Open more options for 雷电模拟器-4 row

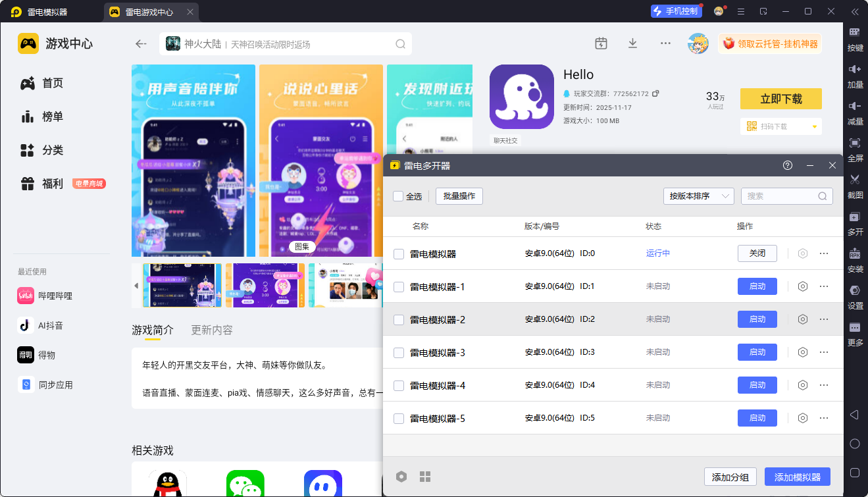tap(824, 385)
